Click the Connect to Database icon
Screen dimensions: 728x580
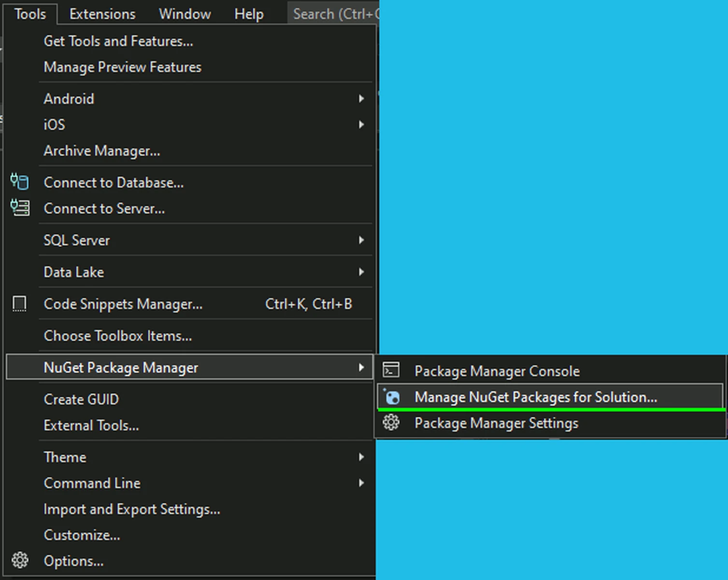tap(20, 182)
